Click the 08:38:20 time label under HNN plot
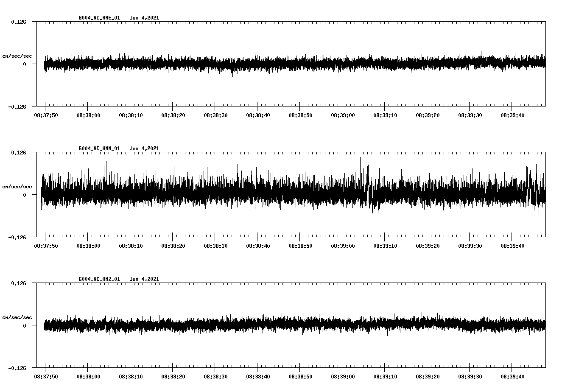Screen dimensions: 576x392 pos(173,246)
